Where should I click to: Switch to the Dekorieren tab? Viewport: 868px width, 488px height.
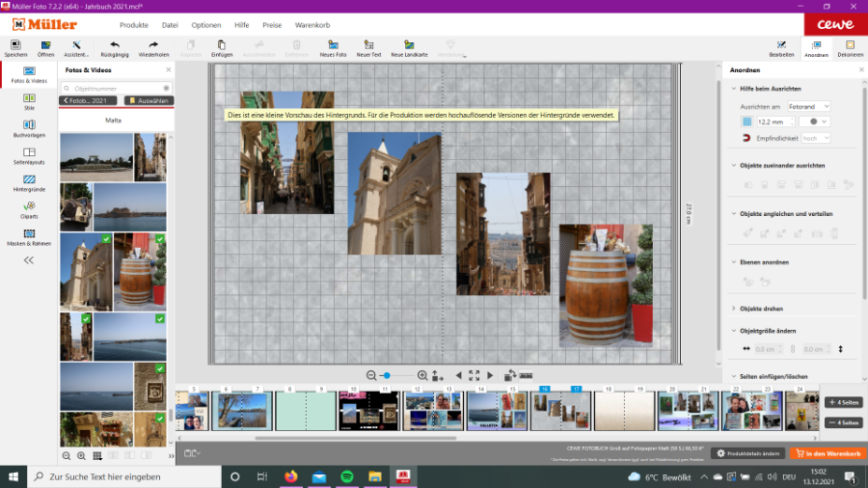[x=850, y=48]
